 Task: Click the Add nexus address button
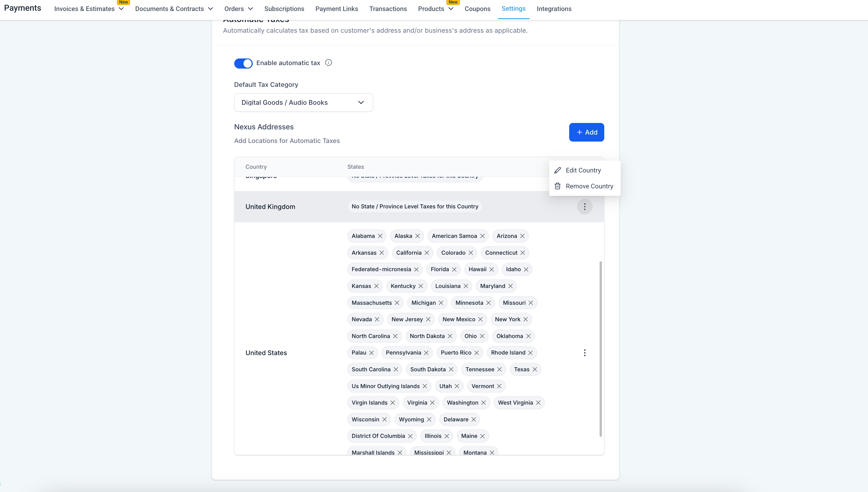coord(587,132)
